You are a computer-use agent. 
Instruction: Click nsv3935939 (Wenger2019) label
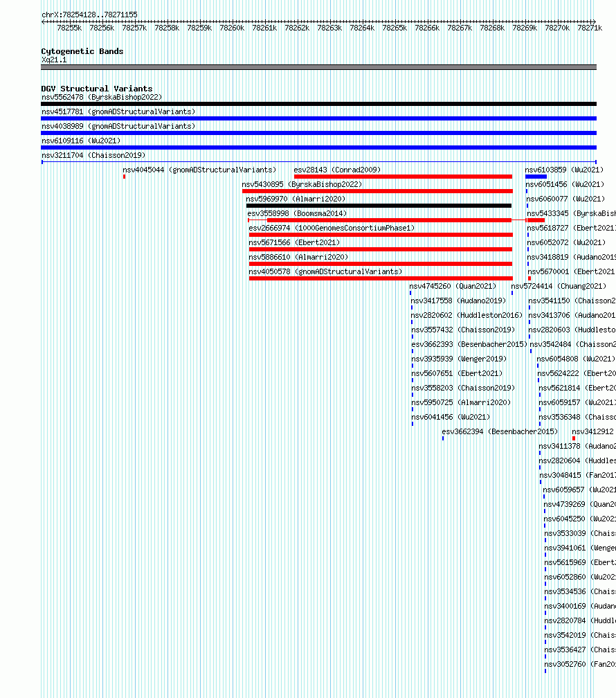(459, 359)
